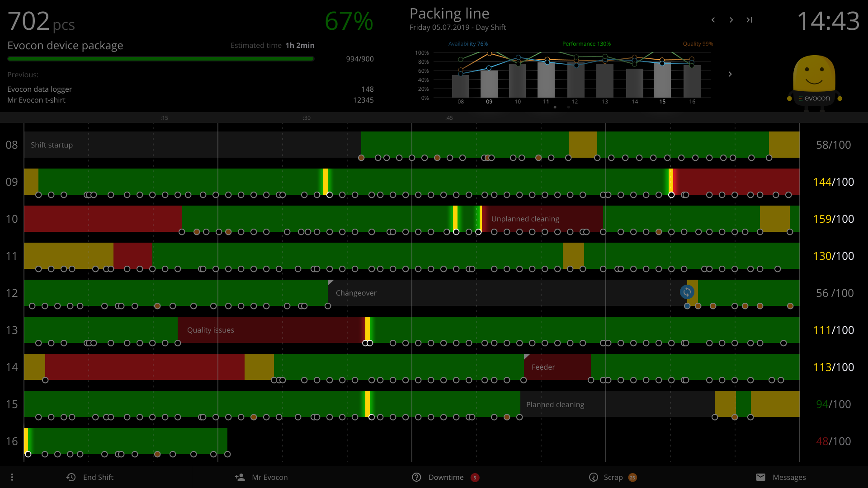Select Feeder stop in hour 14

pos(557,367)
